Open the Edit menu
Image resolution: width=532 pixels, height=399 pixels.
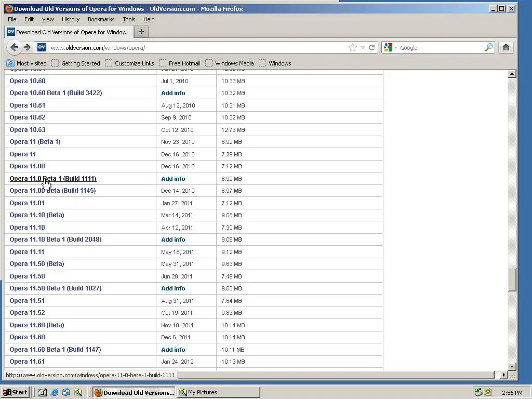pyautogui.click(x=29, y=19)
